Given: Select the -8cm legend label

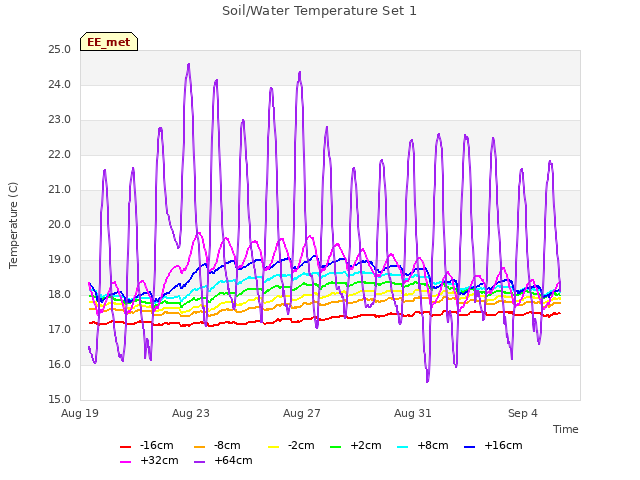Looking at the screenshot, I should click(x=227, y=445).
